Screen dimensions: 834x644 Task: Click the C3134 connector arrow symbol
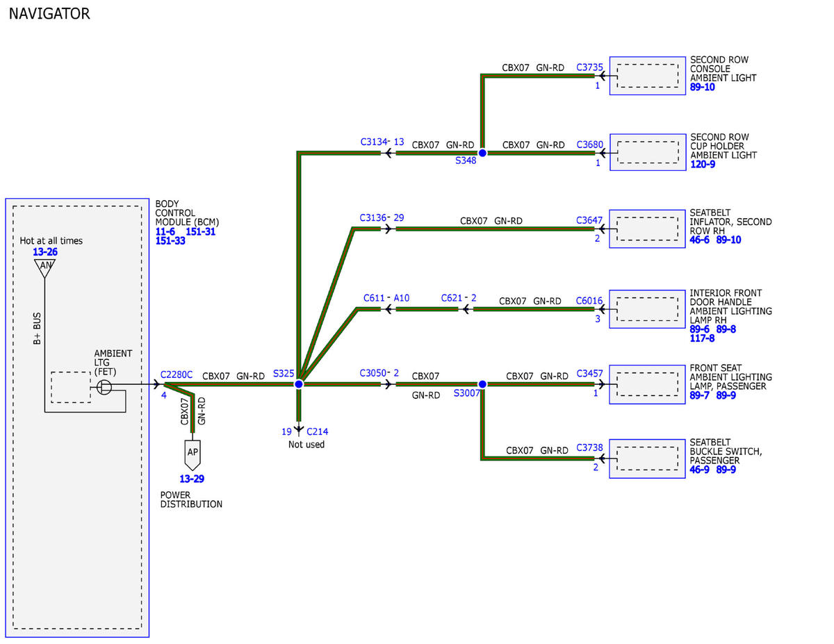[x=388, y=153]
